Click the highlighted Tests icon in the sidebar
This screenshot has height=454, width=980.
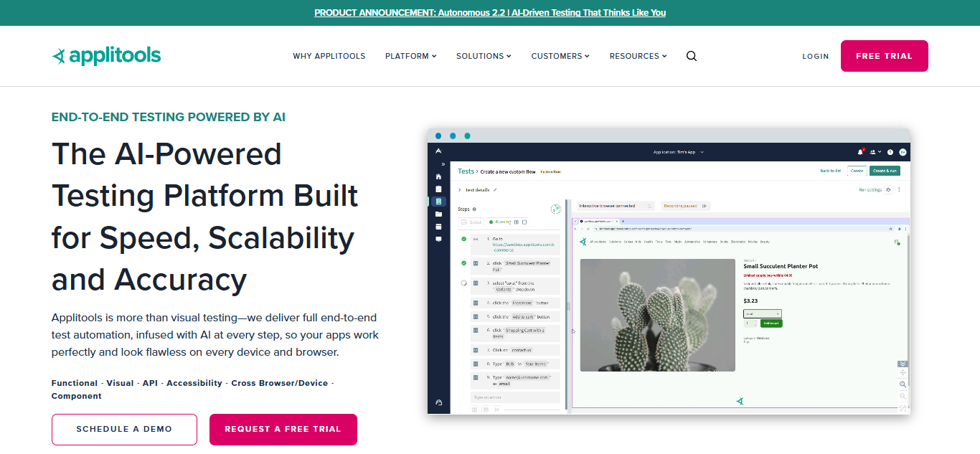coord(438,203)
